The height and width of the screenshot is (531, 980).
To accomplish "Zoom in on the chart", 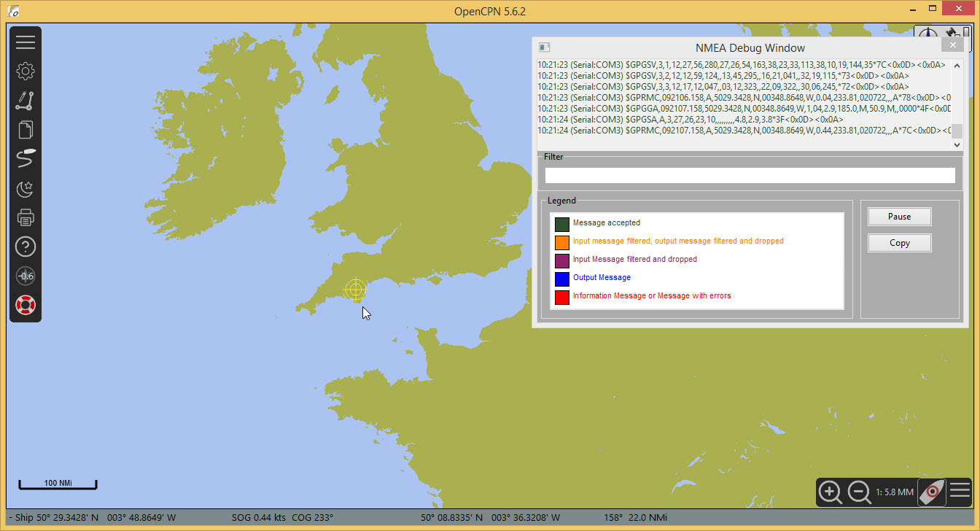I will 831,492.
